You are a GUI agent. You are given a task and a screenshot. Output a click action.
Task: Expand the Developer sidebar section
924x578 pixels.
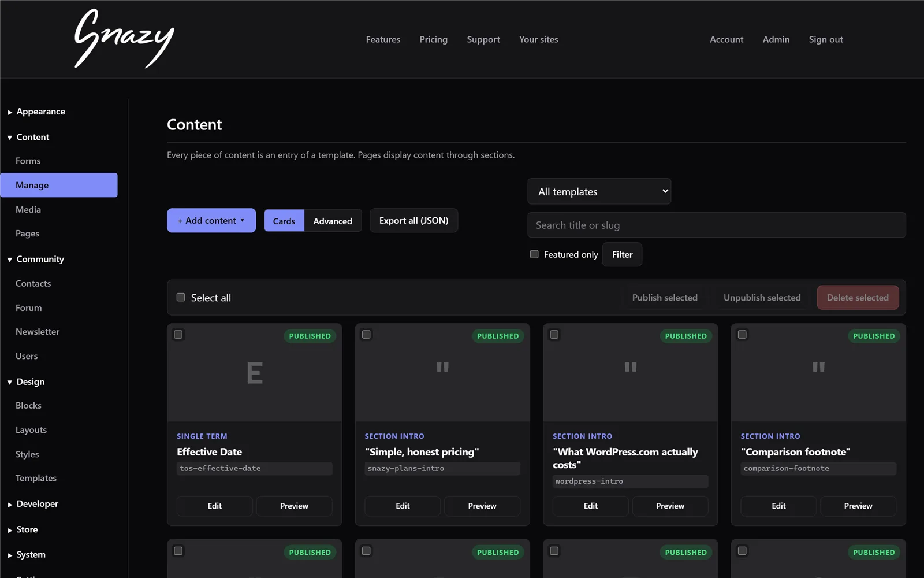pos(33,504)
